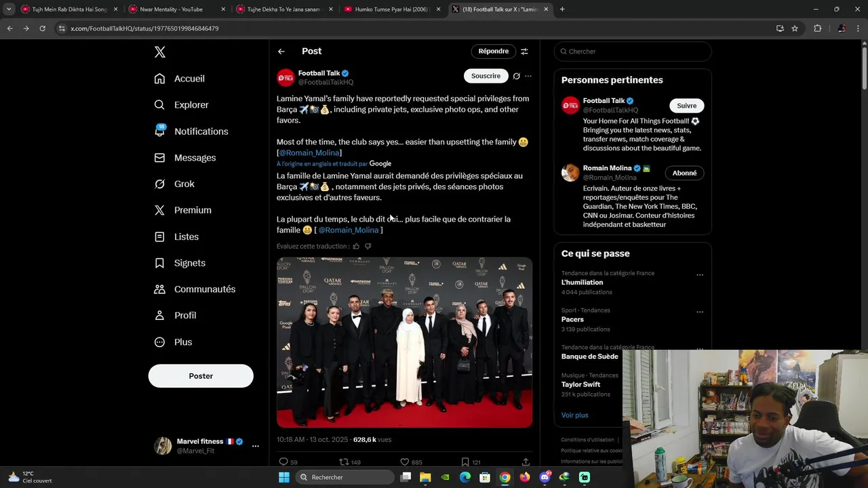Open the Premium page

click(183, 210)
